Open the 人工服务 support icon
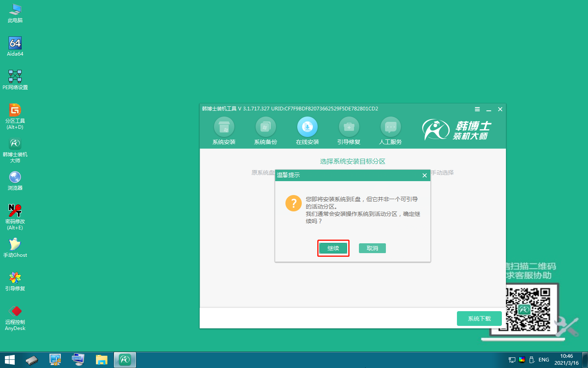Viewport: 588px width, 368px height. 390,128
